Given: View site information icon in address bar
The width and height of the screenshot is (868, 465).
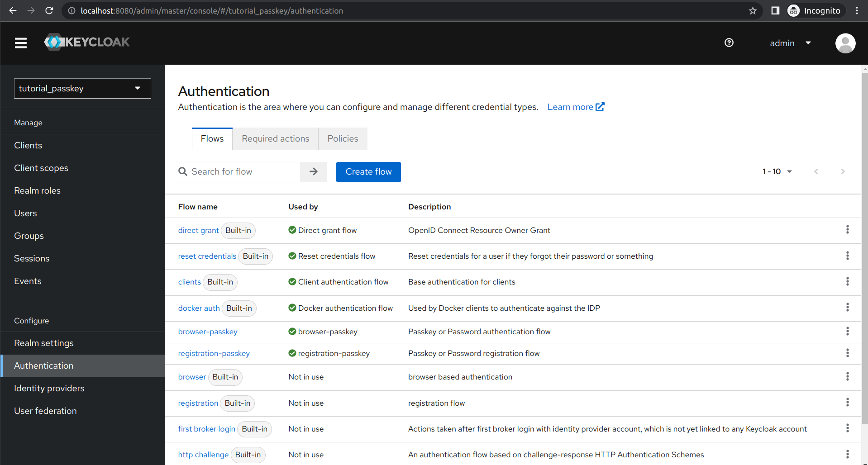Looking at the screenshot, I should [x=72, y=10].
